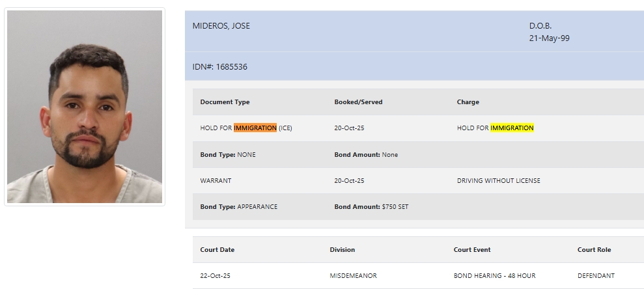The height and width of the screenshot is (289, 644).
Task: Select the name MIDEROS, JOSE in header
Action: click(x=221, y=26)
